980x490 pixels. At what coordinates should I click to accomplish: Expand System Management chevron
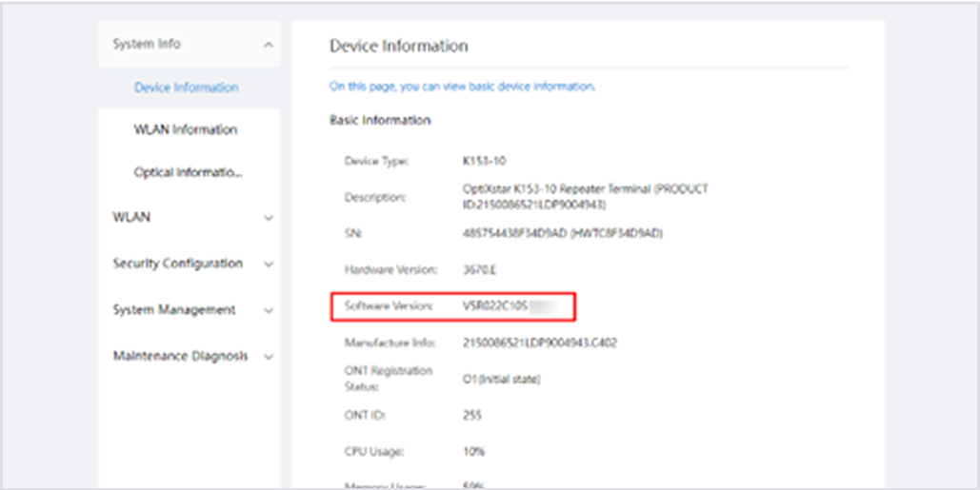pyautogui.click(x=269, y=310)
